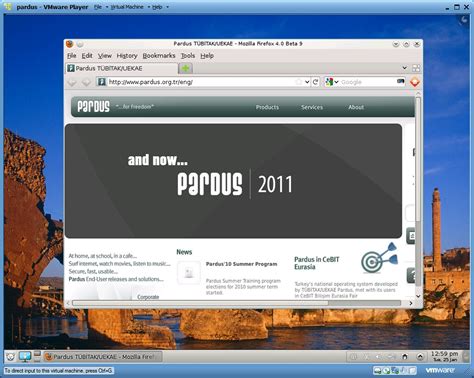This screenshot has height=378, width=474.
Task: Click into the Google search field
Action: (368, 82)
